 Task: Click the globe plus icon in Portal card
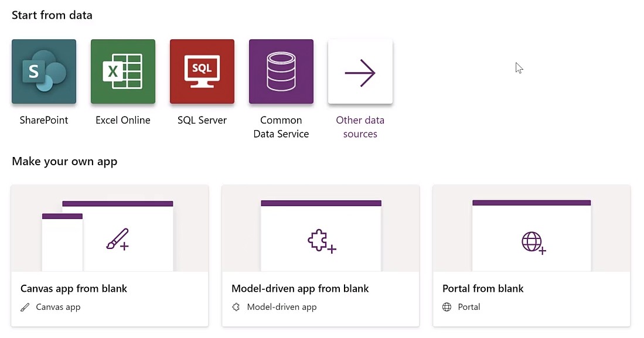(x=533, y=243)
